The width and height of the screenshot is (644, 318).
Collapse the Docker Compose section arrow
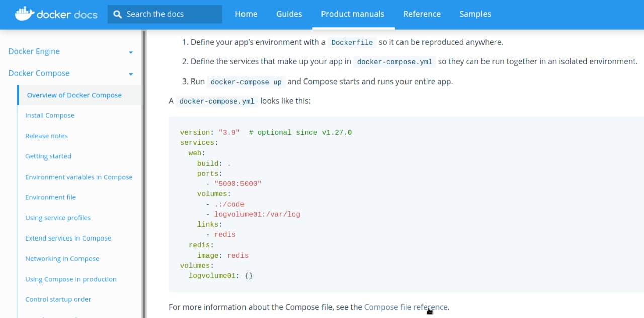click(x=131, y=74)
